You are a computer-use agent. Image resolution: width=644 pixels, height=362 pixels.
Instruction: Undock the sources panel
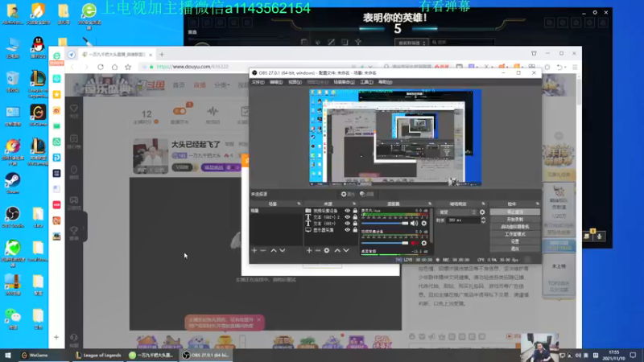pyautogui.click(x=354, y=204)
